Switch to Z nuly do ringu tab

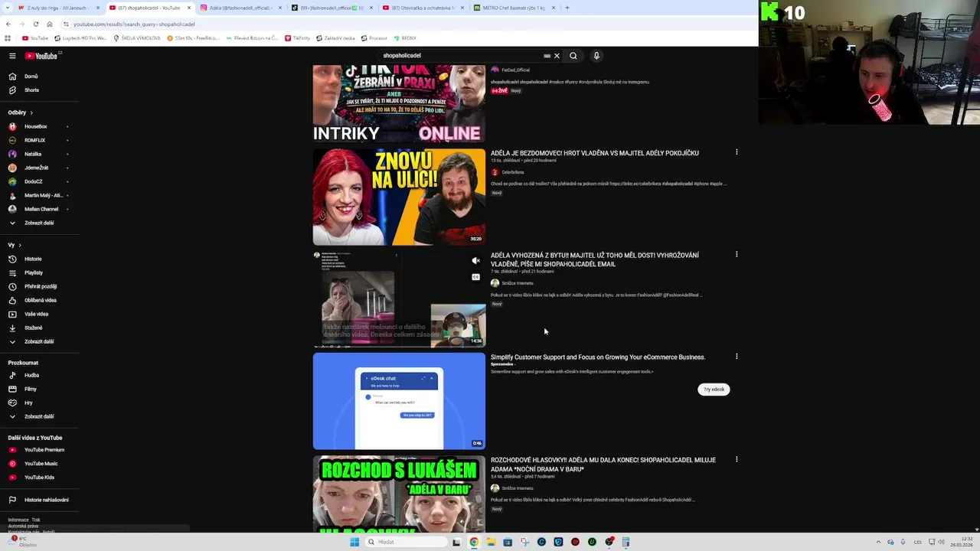[60, 8]
